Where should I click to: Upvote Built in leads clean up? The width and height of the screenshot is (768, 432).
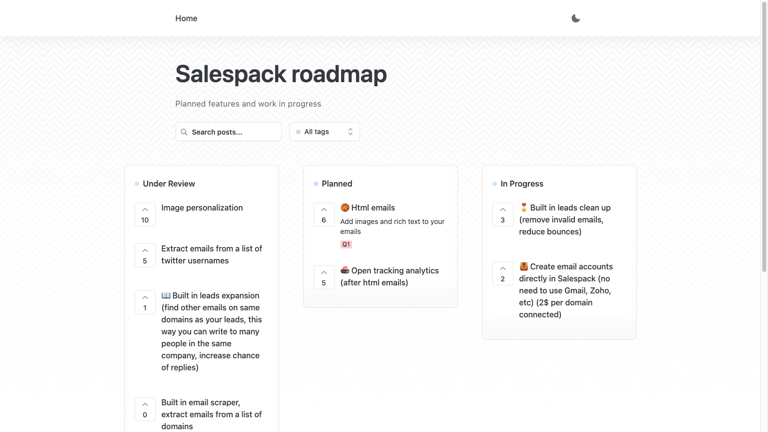pyautogui.click(x=503, y=215)
